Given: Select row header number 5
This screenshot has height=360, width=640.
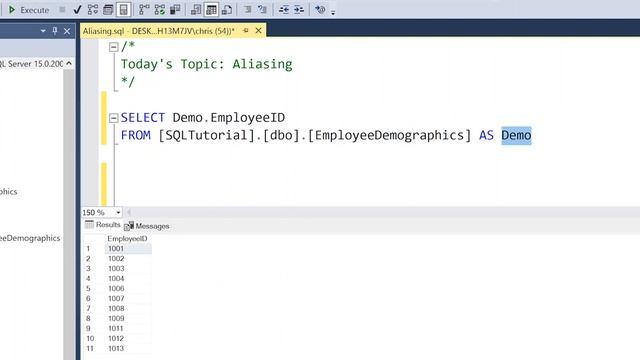Looking at the screenshot, I should (x=93, y=289).
